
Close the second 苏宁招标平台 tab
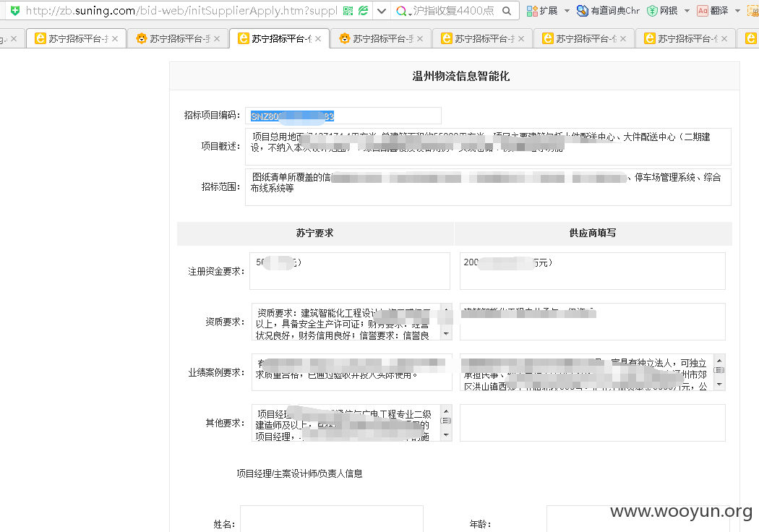216,39
